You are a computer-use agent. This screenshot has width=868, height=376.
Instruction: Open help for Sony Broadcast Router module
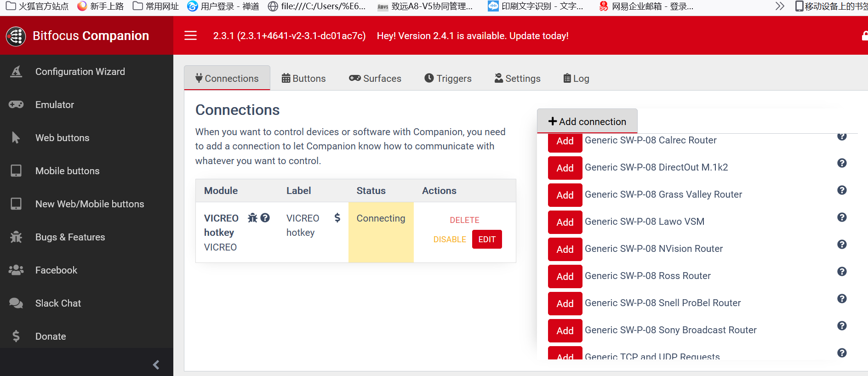click(x=842, y=326)
